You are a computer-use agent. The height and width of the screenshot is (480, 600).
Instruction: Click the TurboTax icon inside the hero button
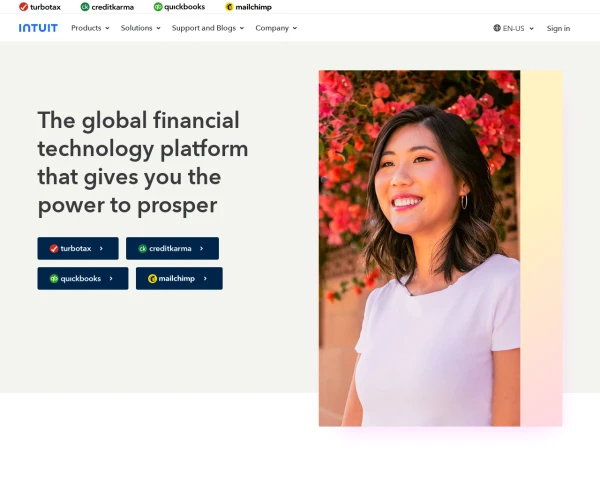54,248
